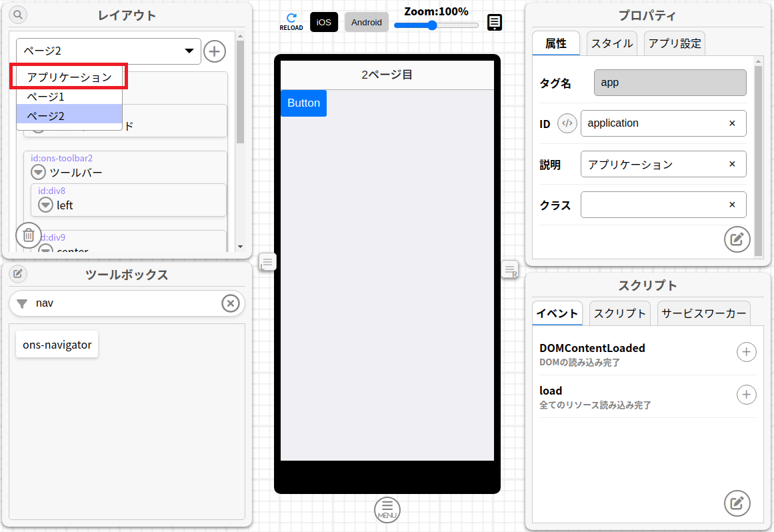Select the ons-navigator item in the Toolbox

pos(57,343)
